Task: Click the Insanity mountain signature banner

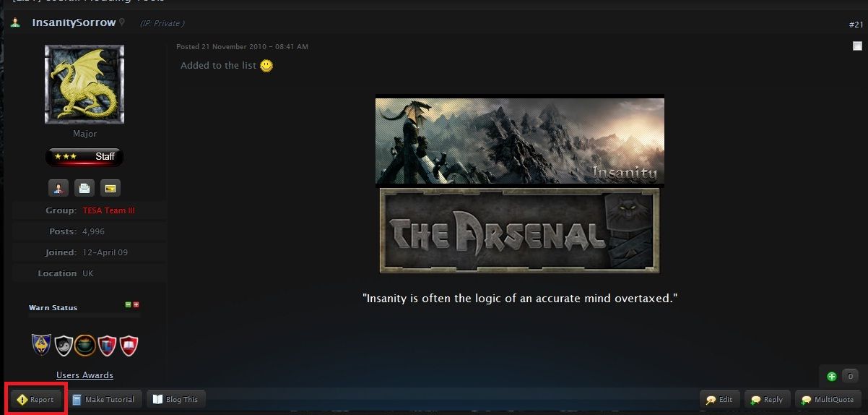Action: coord(520,141)
